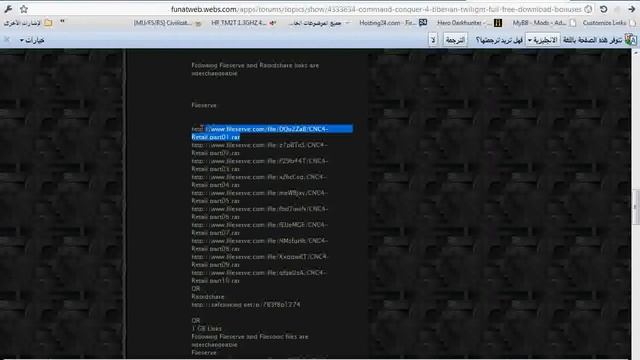Open the [MU/FS/RS] Civilization bookmark
The width and height of the screenshot is (640, 360).
(x=167, y=23)
